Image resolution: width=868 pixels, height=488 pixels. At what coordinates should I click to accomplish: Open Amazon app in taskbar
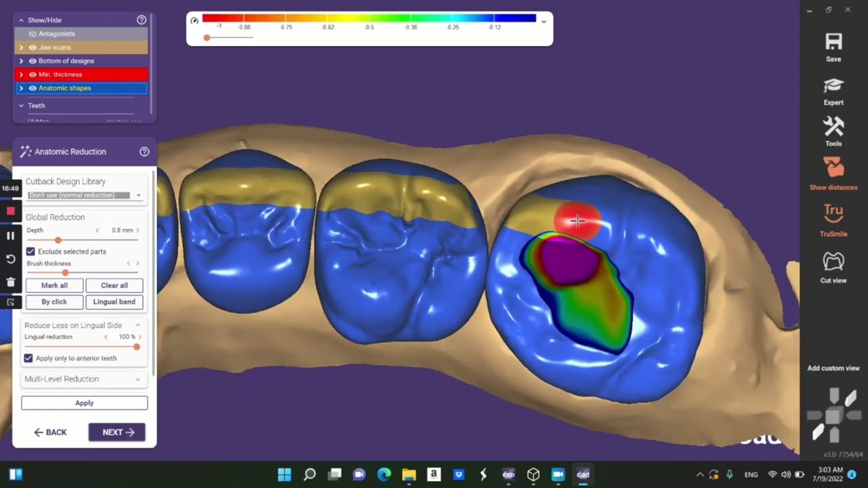point(433,474)
